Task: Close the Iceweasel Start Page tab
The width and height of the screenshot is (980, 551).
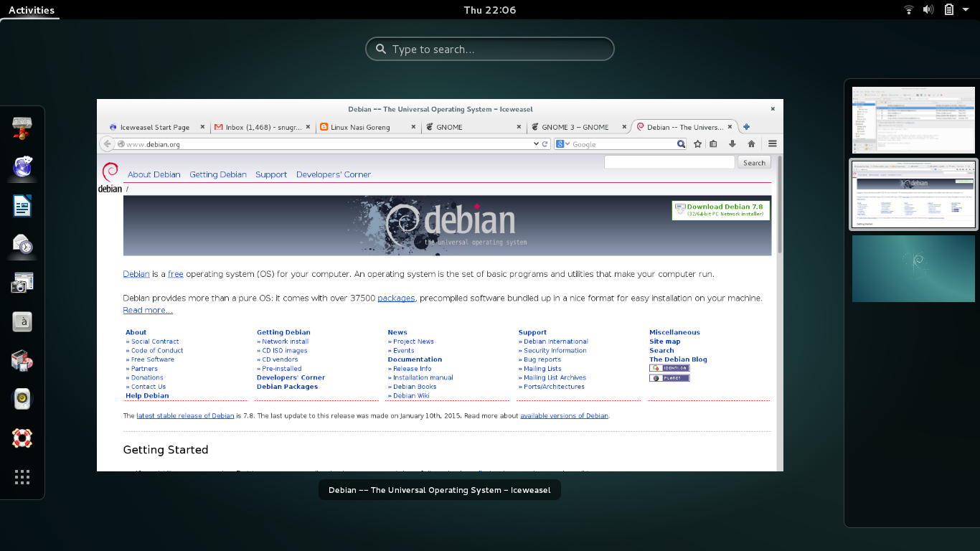Action: (x=202, y=127)
